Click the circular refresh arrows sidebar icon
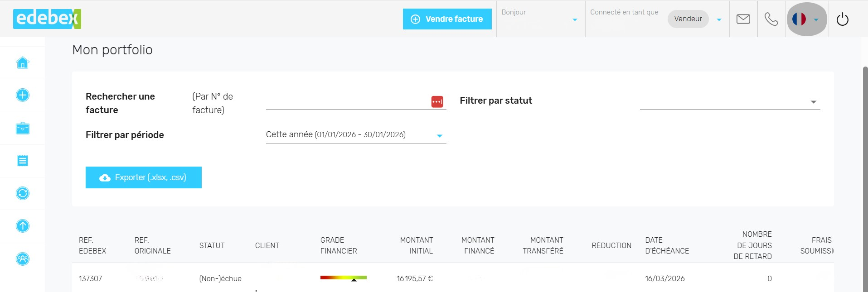868x292 pixels. click(x=23, y=193)
